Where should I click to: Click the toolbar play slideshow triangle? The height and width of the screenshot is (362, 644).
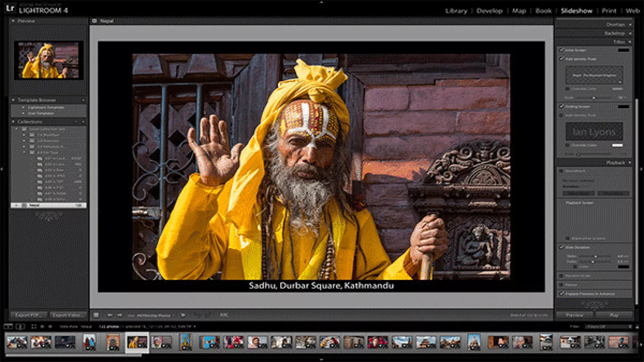(x=183, y=315)
